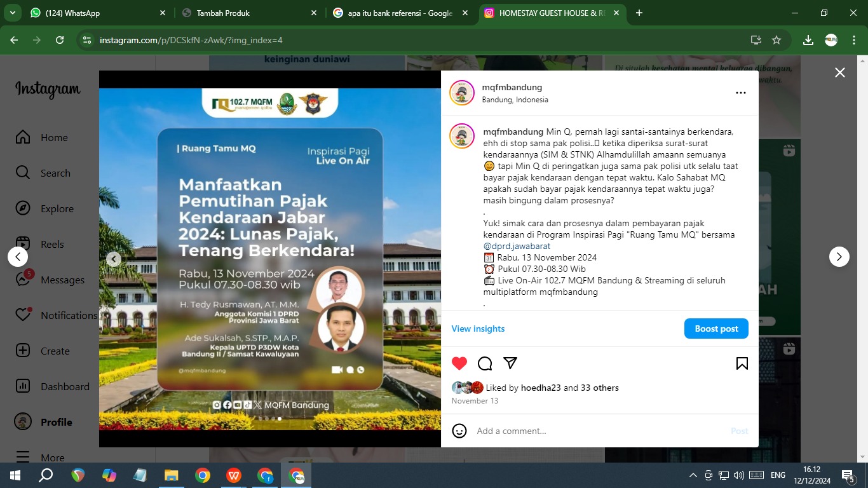Open Windows taskbar search
Screen dimensions: 868x488
46,475
